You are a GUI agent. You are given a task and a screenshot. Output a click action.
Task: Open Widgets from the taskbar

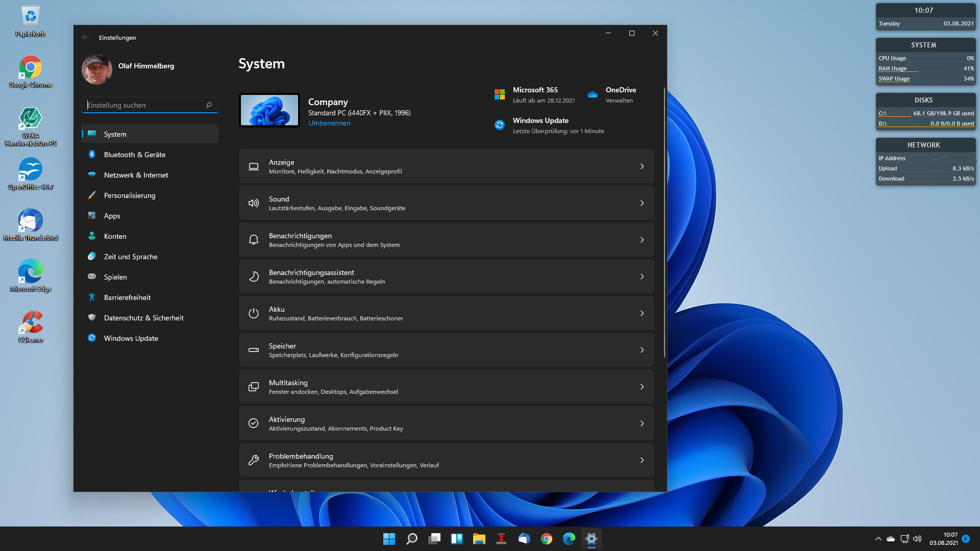[x=456, y=539]
